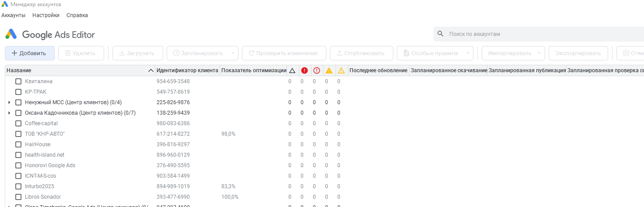
Task: Select the health-island.net account name
Action: tap(45, 155)
